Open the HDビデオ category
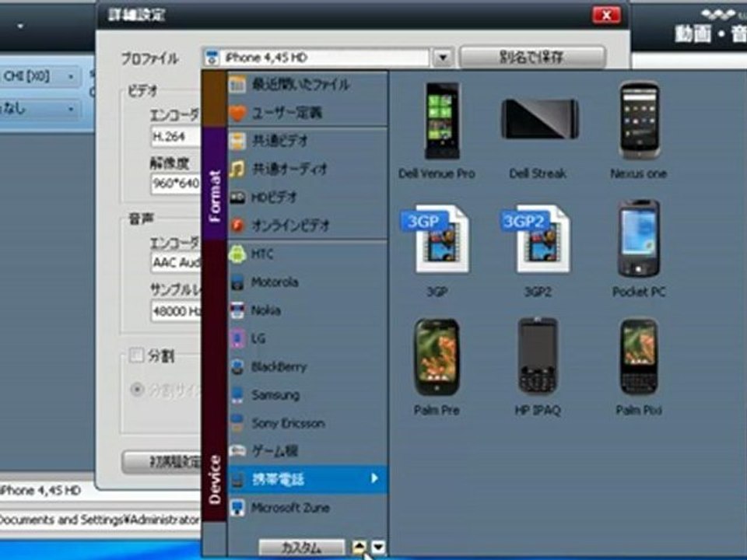This screenshot has height=560, width=747. [x=308, y=197]
